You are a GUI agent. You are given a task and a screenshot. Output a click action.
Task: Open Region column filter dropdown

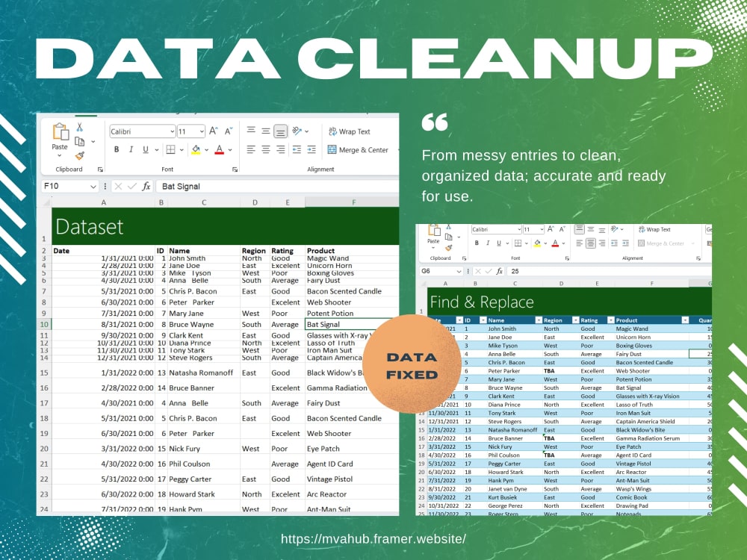(575, 320)
